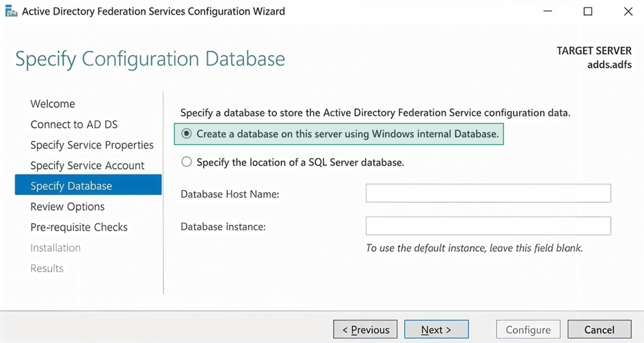The height and width of the screenshot is (343, 644).
Task: Switch to Specify Service Account step
Action: [87, 166]
